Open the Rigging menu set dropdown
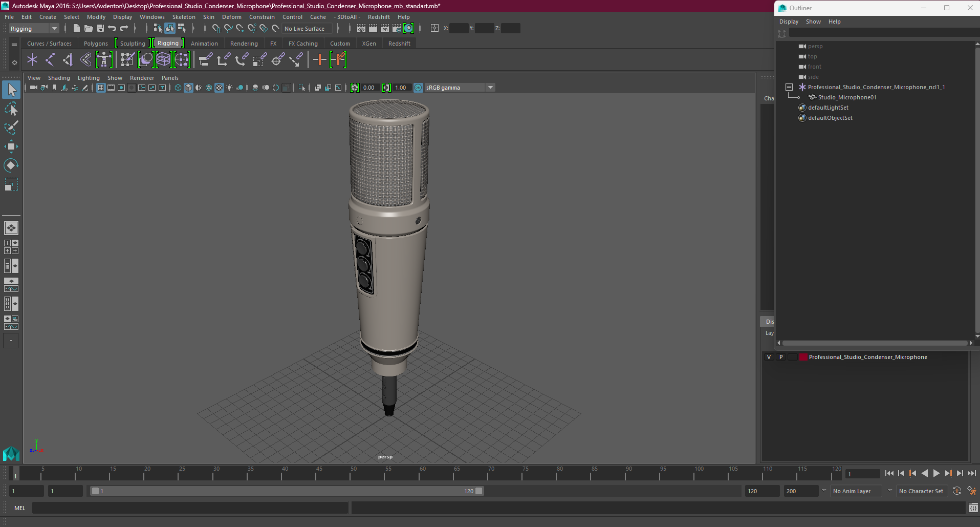 (x=34, y=29)
